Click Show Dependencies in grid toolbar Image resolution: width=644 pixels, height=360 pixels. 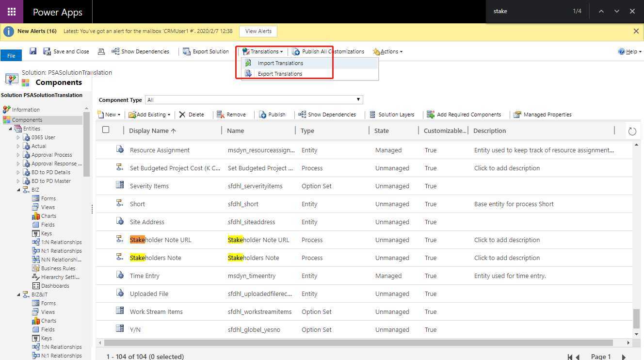327,115
